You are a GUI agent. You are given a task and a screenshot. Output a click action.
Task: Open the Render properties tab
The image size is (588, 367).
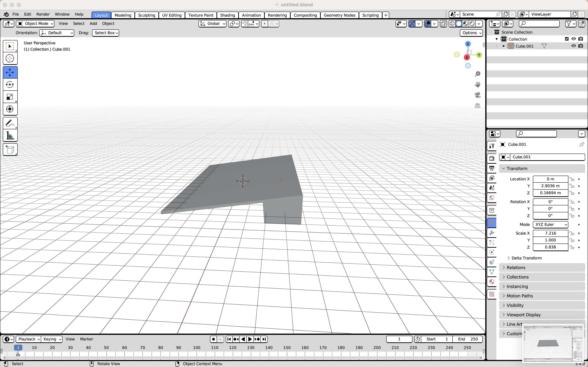(492, 158)
